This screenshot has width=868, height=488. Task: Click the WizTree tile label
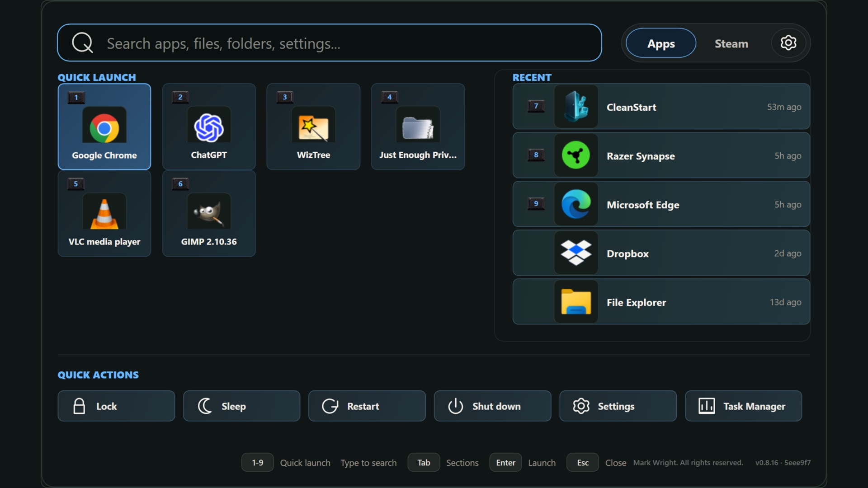(x=313, y=155)
